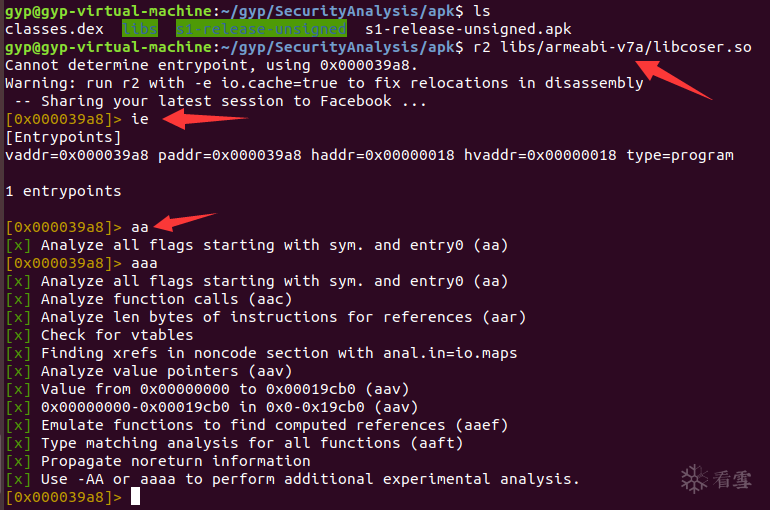Click the typed "ie" command
The height and width of the screenshot is (510, 770).
(139, 119)
